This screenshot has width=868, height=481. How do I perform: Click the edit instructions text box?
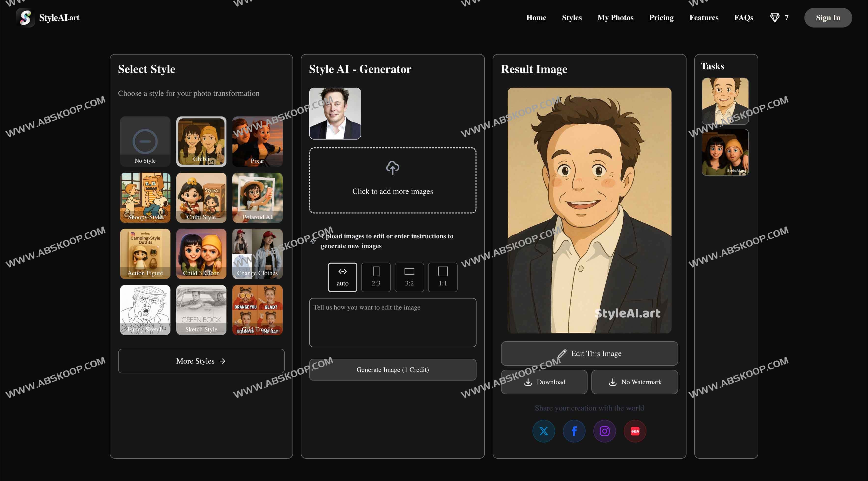coord(392,322)
